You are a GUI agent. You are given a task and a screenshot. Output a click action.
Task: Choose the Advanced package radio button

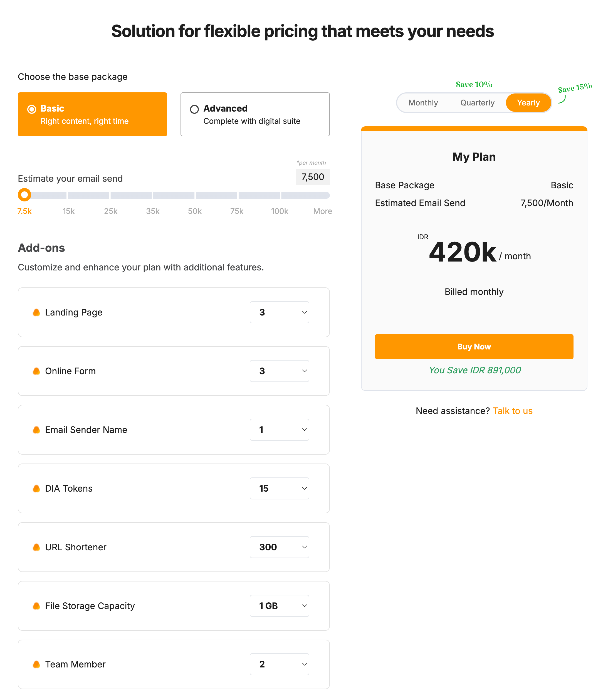point(194,109)
